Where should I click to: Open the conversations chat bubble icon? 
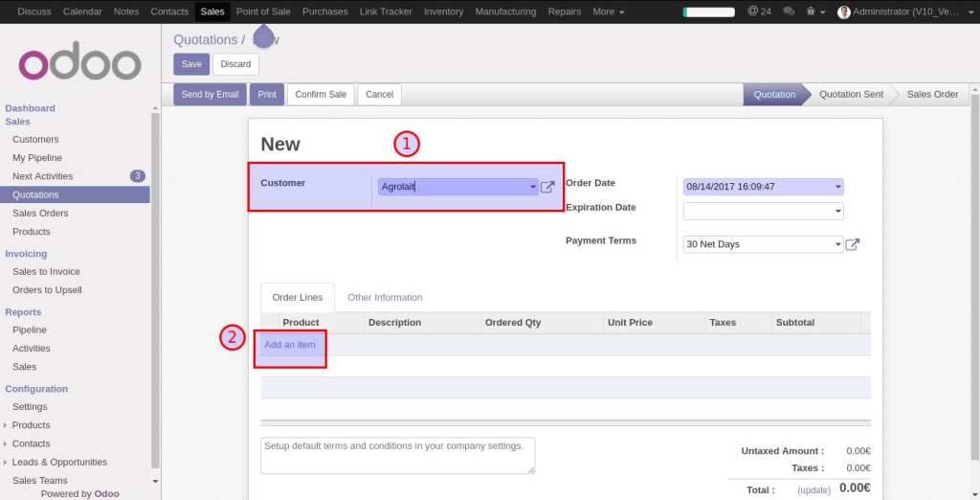coord(789,11)
